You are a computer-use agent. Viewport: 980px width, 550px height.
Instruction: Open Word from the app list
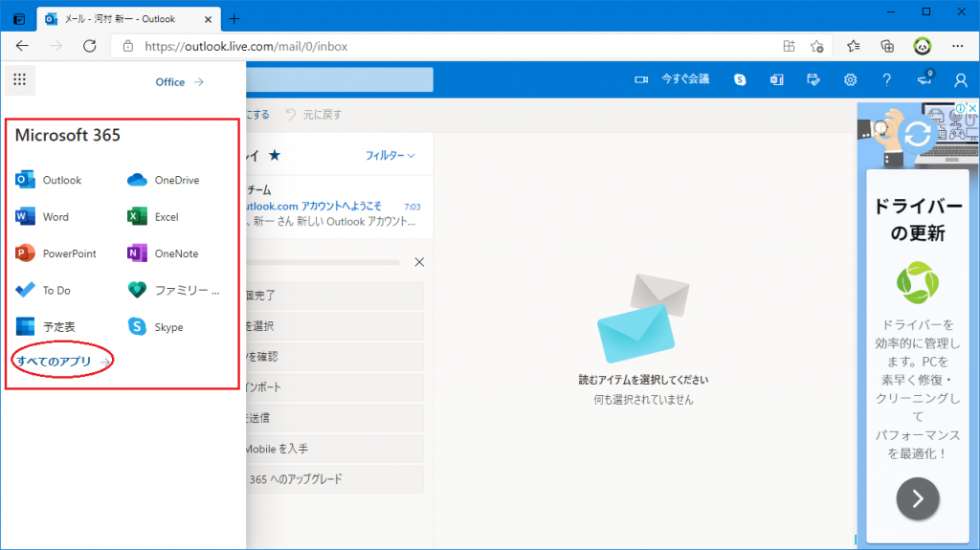[42, 217]
